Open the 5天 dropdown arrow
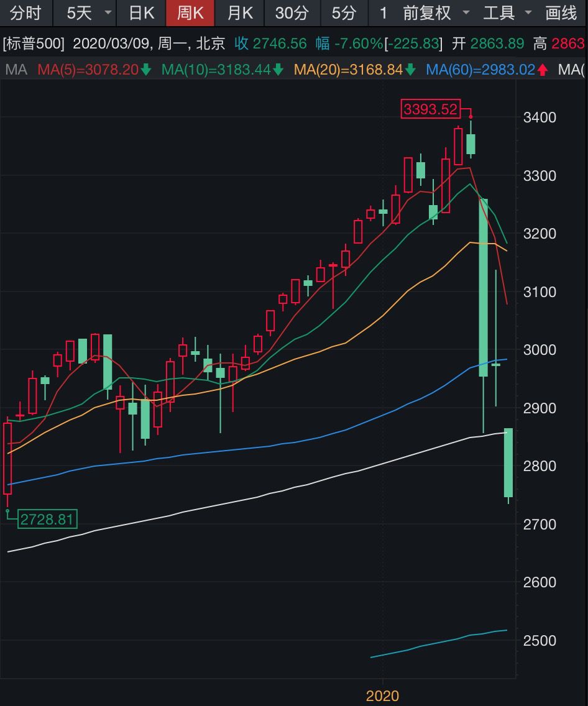Viewport: 588px width, 706px height. [x=108, y=13]
